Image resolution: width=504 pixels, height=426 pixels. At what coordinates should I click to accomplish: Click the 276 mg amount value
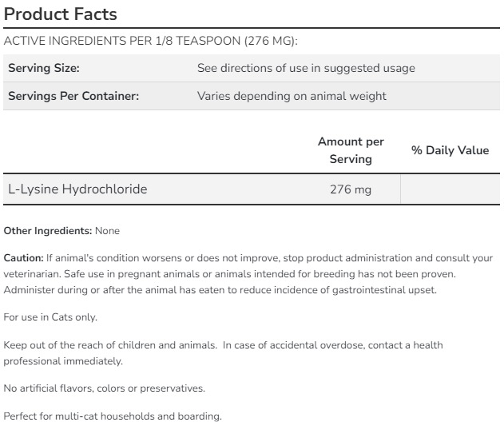pyautogui.click(x=351, y=190)
